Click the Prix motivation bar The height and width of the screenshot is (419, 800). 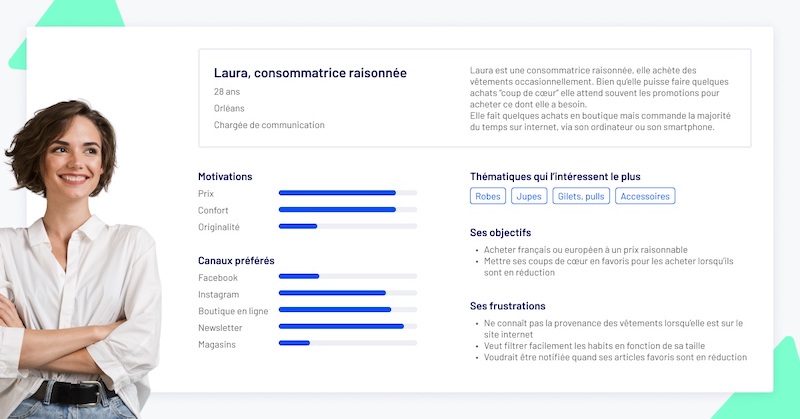[347, 193]
